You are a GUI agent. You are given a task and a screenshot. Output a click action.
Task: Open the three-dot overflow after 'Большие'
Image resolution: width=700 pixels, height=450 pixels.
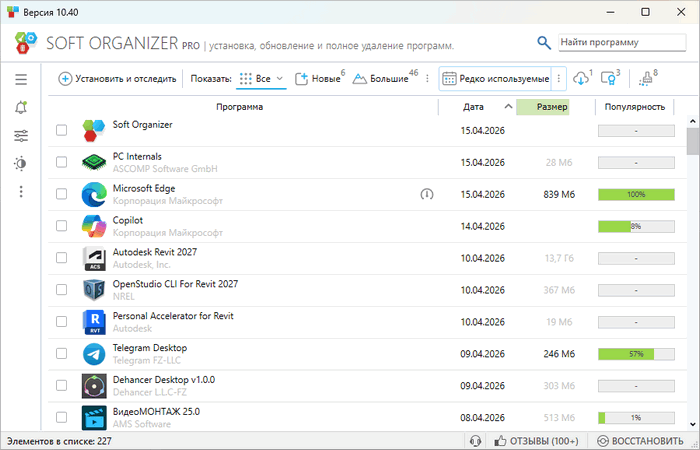(x=428, y=79)
